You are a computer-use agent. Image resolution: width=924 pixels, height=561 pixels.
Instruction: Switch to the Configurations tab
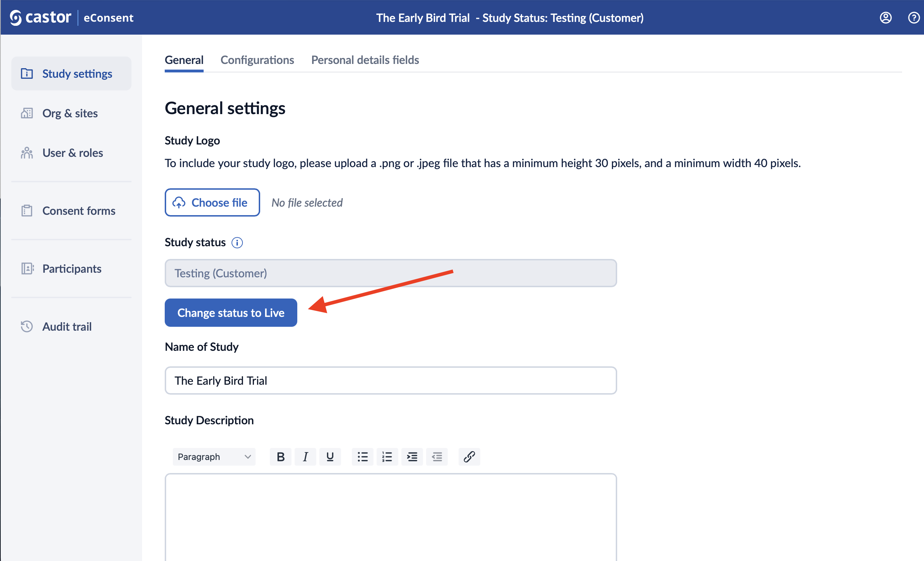(257, 60)
